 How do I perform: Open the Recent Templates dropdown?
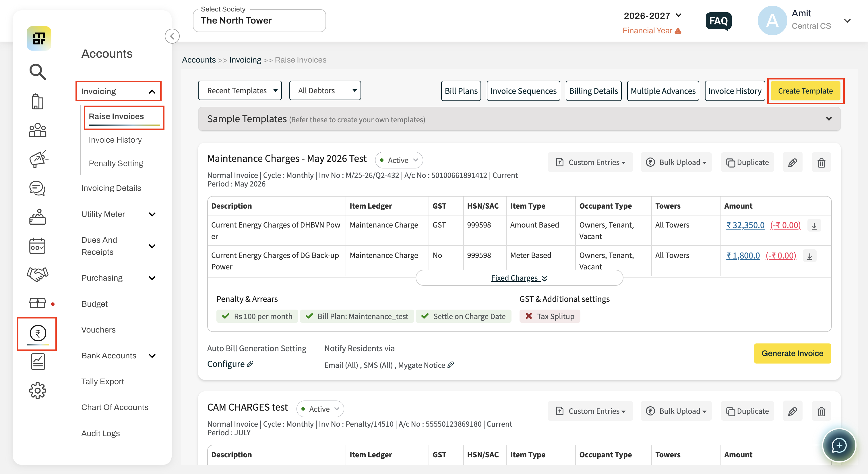click(240, 91)
